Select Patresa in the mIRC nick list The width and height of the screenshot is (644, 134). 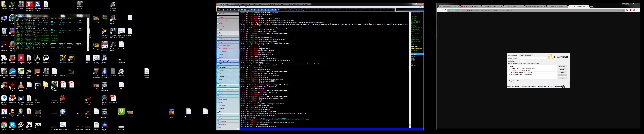(414, 62)
